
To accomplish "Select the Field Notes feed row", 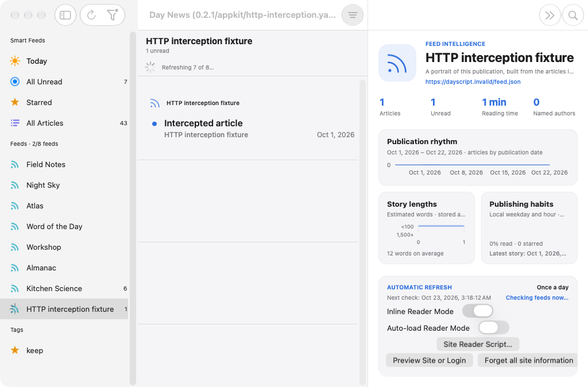I will click(x=64, y=164).
